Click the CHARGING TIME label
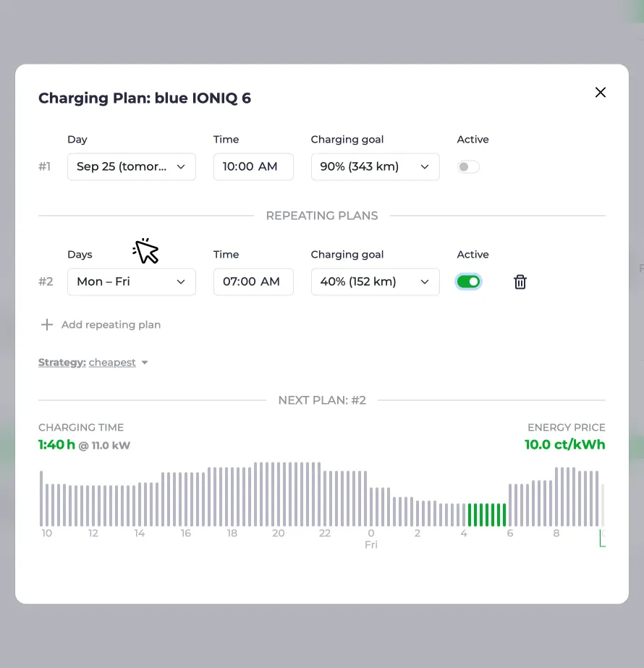The height and width of the screenshot is (668, 644). [81, 427]
